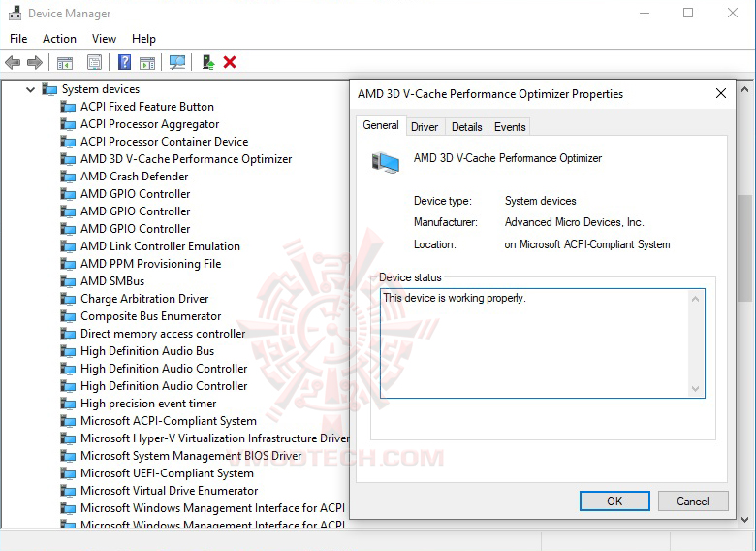Select High Definition Audio Bus
Viewport: 756px width, 551px height.
147,351
